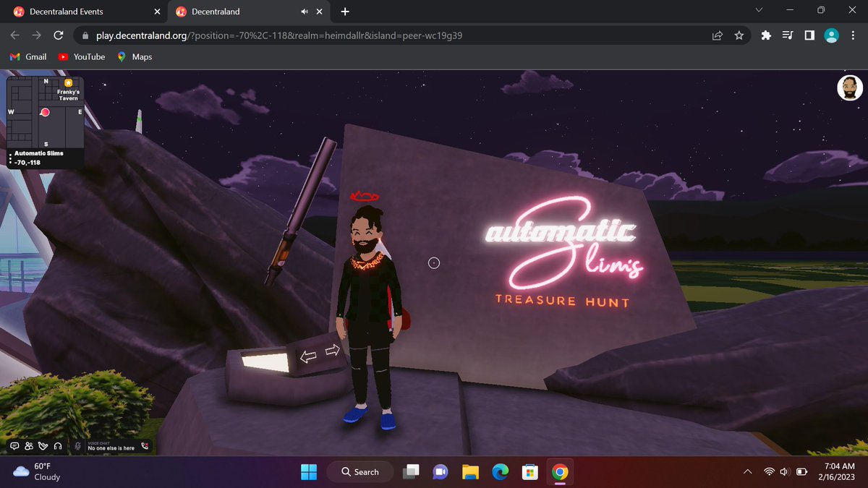Image resolution: width=868 pixels, height=488 pixels.
Task: Open the Decentraland chat window icon
Action: pos(14,446)
